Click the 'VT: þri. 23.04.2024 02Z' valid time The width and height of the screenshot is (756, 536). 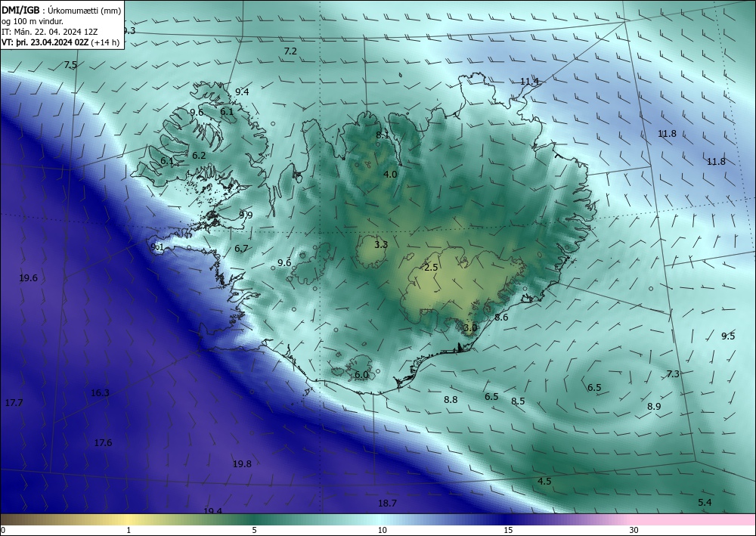[45, 42]
